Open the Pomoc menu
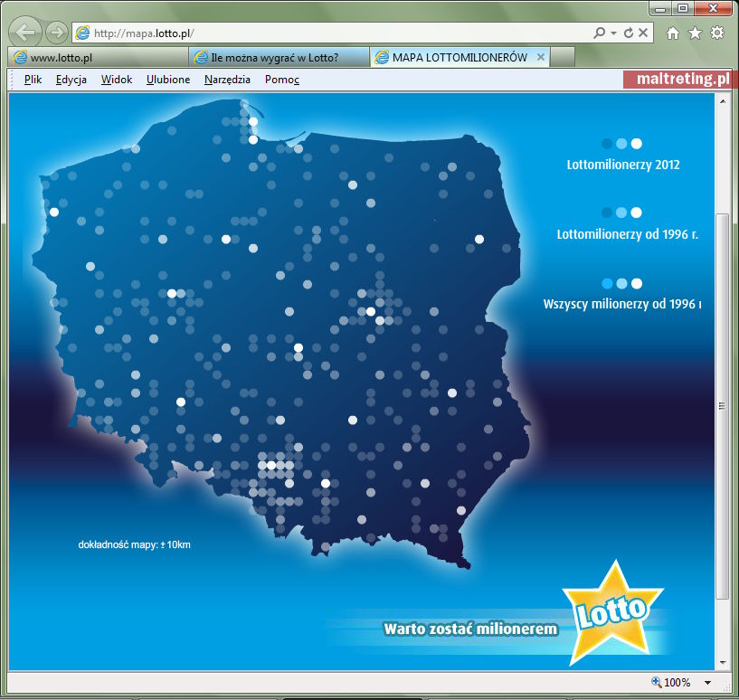 (282, 80)
